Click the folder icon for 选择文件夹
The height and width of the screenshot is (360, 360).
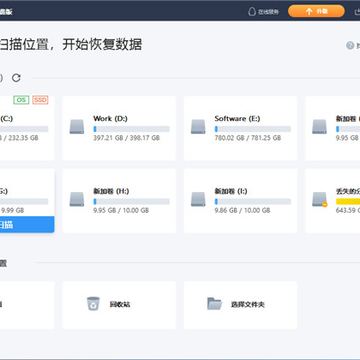click(214, 304)
